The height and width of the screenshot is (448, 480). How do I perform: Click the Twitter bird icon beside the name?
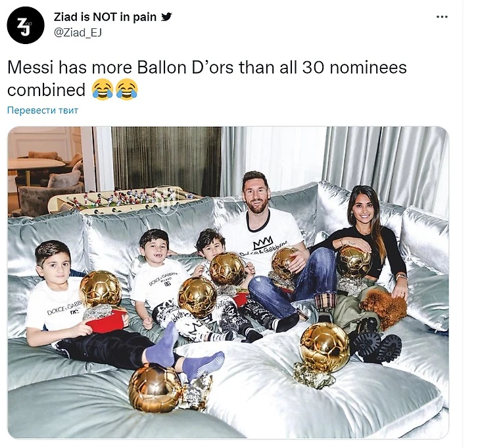point(167,16)
